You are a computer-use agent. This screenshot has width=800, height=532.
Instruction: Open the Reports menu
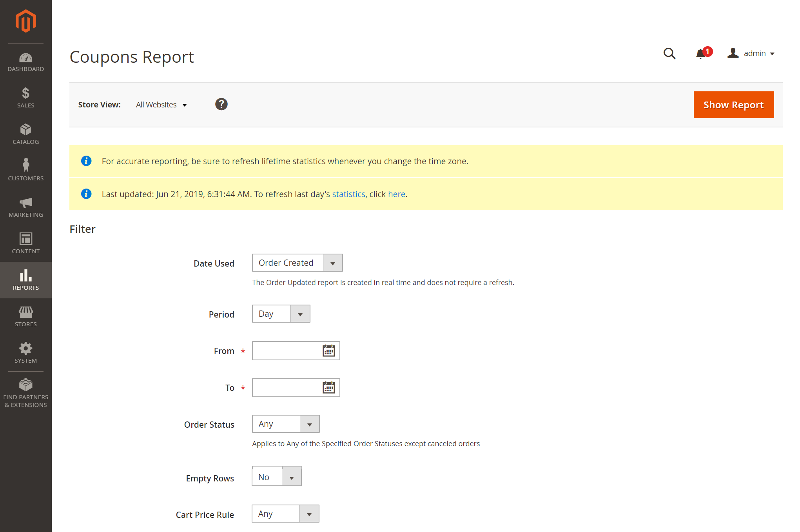point(26,280)
